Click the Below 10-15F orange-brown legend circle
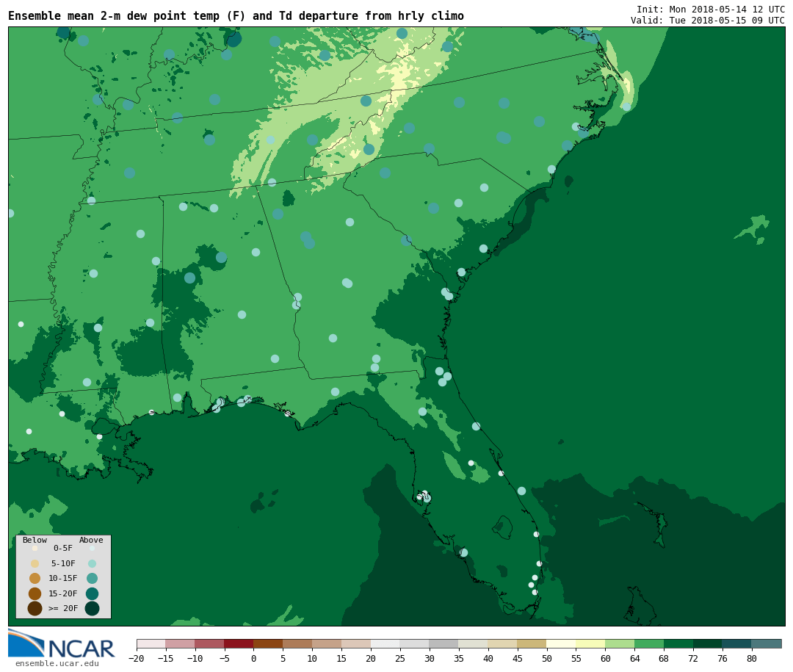Viewport: 793px width, 672px height. coord(35,579)
